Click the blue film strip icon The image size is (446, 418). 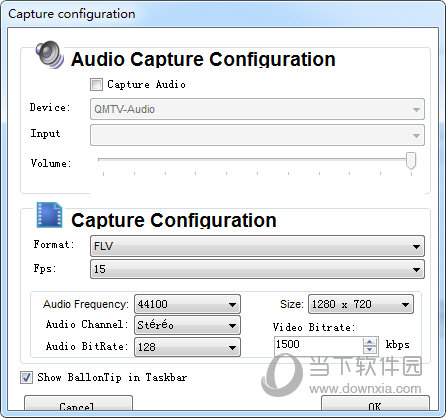[49, 215]
